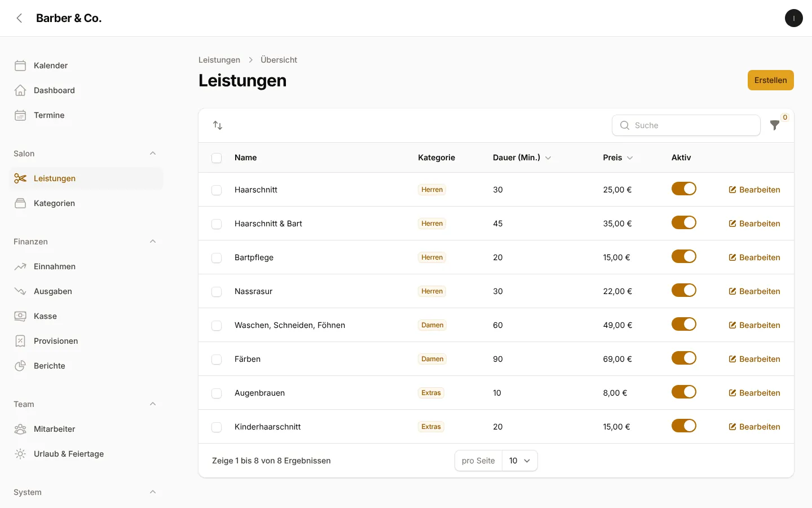Collapse the Team sidebar group
The image size is (812, 508).
click(153, 404)
